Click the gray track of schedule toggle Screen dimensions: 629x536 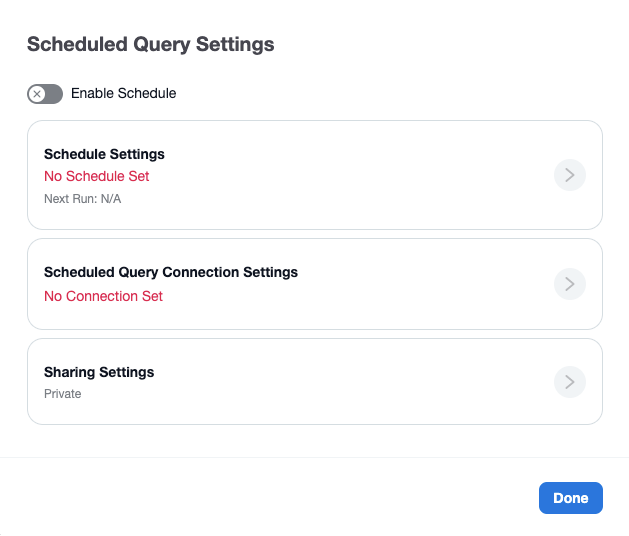[54, 94]
